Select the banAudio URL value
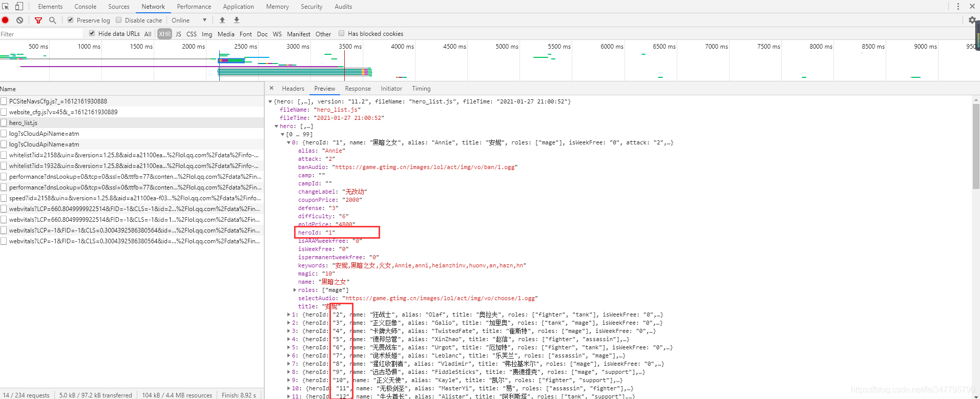The image size is (980, 399). tap(425, 167)
